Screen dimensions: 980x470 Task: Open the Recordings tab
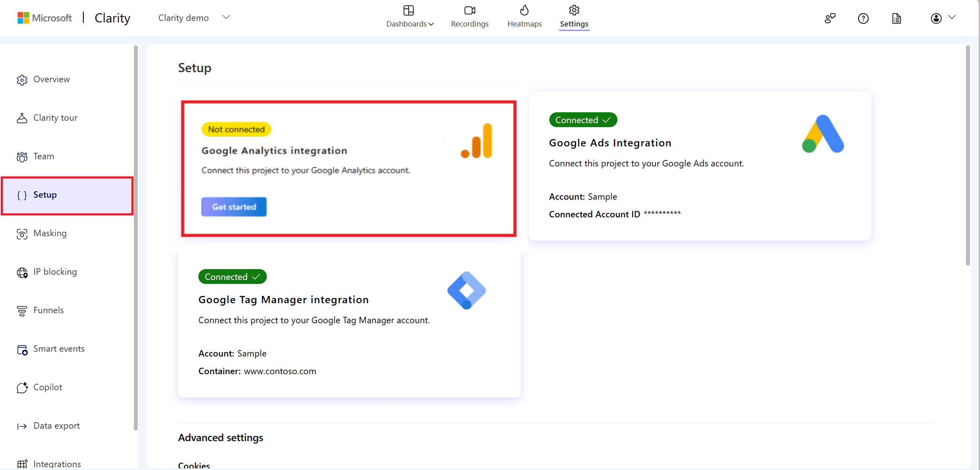coord(470,17)
